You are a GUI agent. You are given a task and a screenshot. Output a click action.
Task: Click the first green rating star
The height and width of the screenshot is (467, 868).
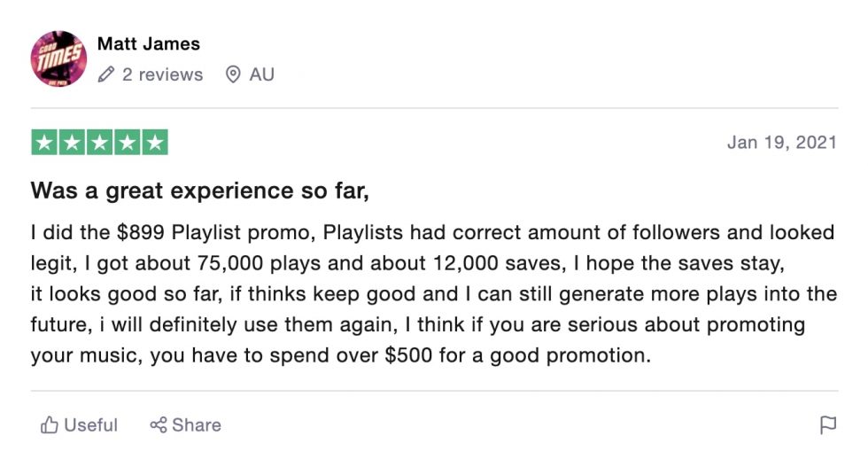pos(44,143)
